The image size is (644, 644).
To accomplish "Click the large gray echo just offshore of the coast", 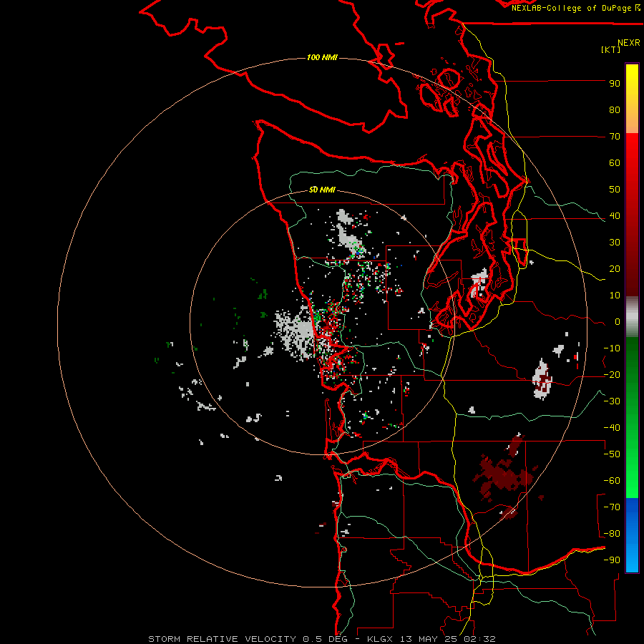I will 295,333.
